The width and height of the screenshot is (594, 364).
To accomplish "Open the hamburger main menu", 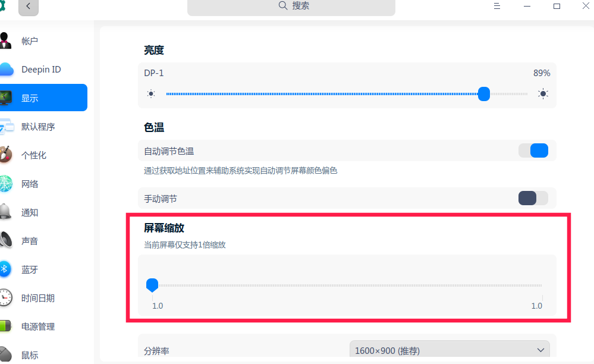I will 496,6.
